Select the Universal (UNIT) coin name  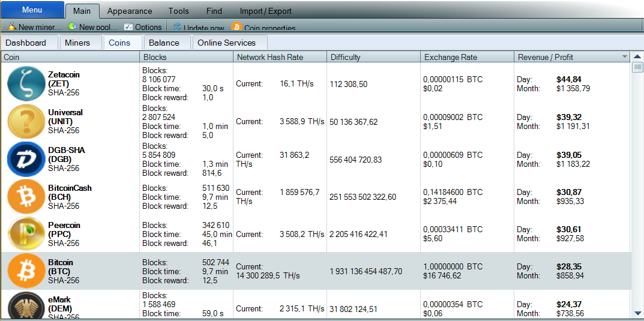pyautogui.click(x=65, y=117)
